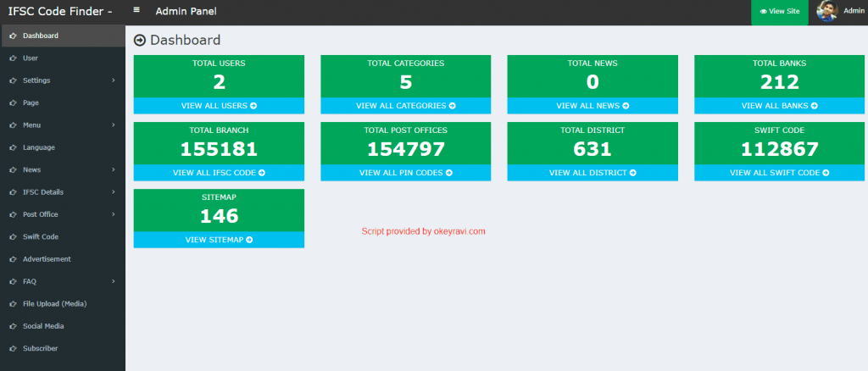Click the Sitemap count 146
Screen dimensions: 868x371
(x=219, y=216)
